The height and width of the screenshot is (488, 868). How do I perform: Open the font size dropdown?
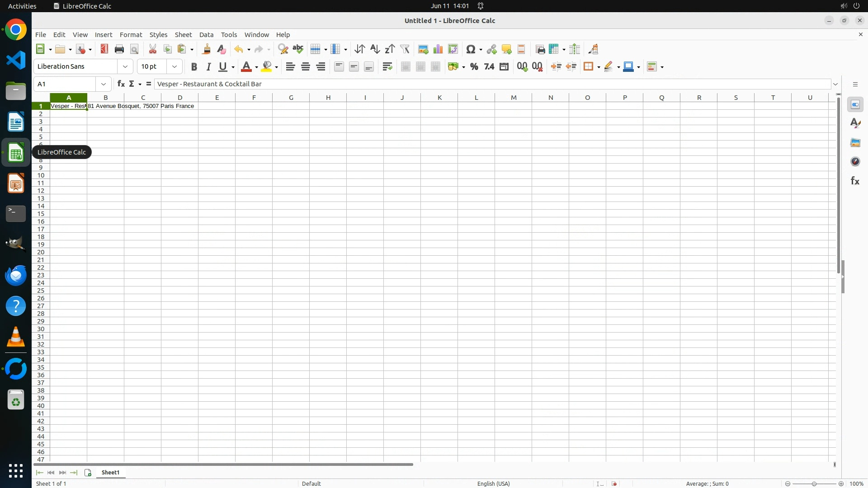pos(175,67)
